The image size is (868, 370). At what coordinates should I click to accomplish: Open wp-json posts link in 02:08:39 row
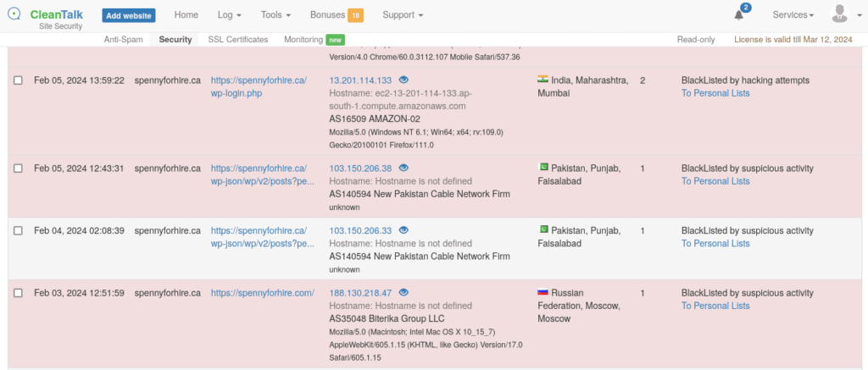click(263, 237)
